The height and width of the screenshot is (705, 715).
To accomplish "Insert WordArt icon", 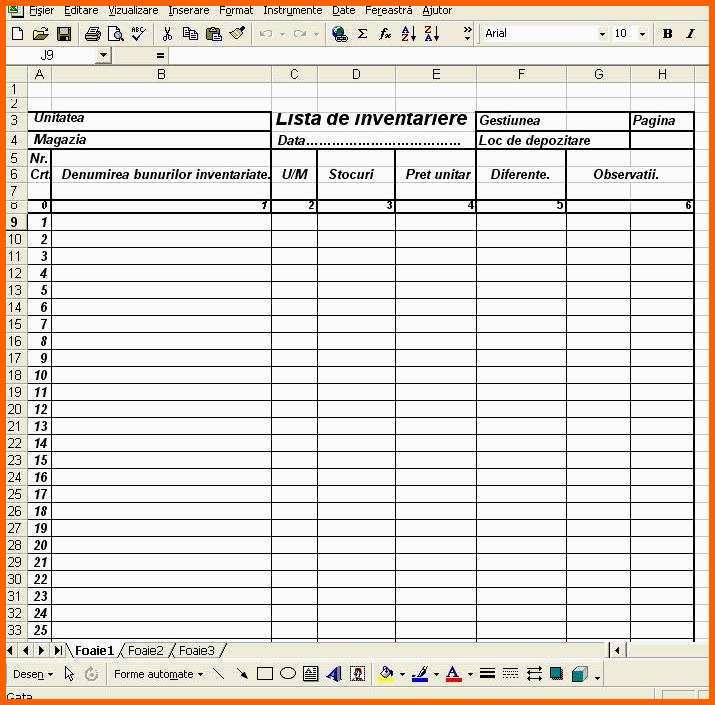I will tap(334, 674).
